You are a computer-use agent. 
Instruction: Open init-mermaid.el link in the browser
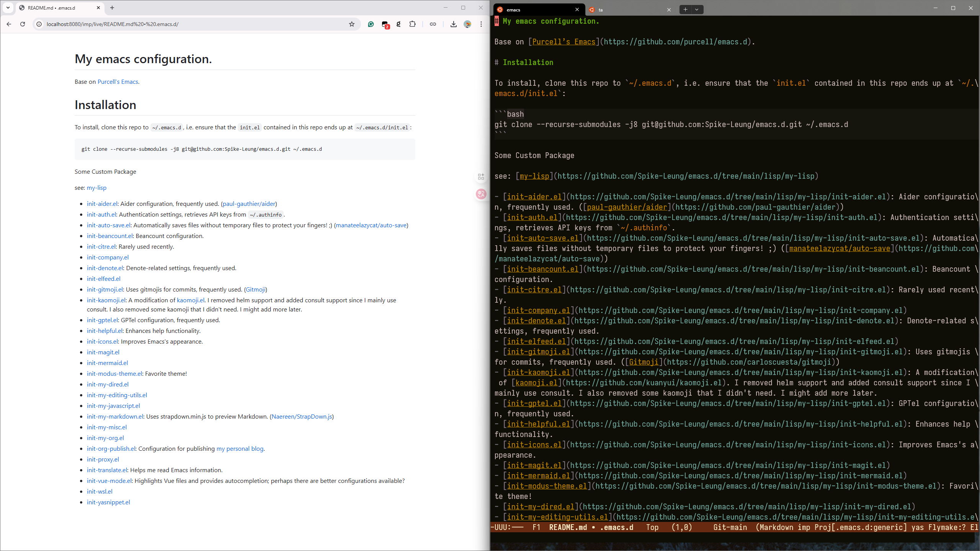(x=107, y=363)
